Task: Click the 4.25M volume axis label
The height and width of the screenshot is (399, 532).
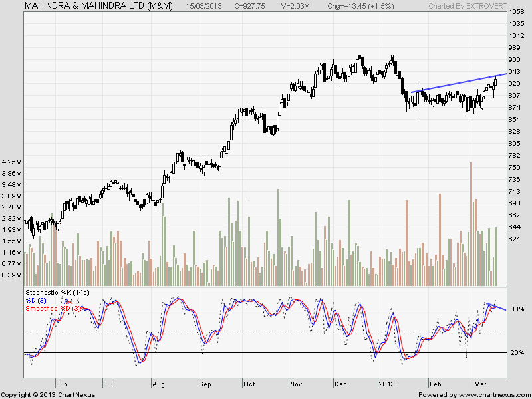Action: pos(12,162)
